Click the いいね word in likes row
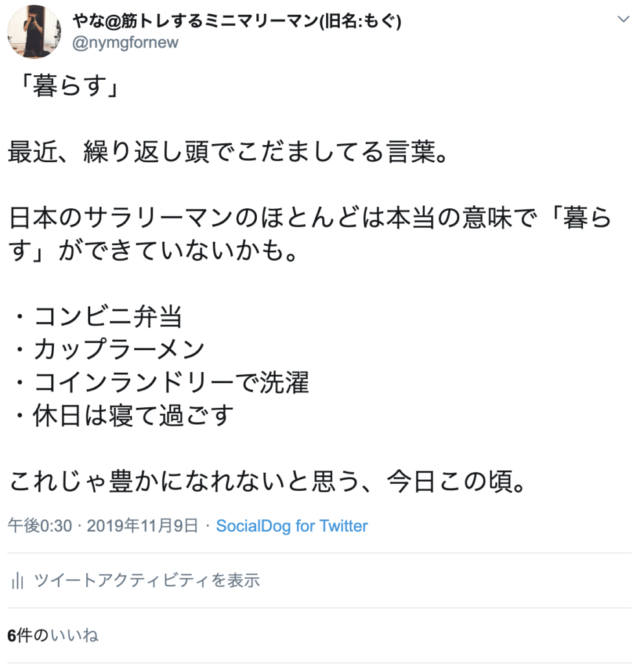The height and width of the screenshot is (664, 644). pyautogui.click(x=75, y=635)
